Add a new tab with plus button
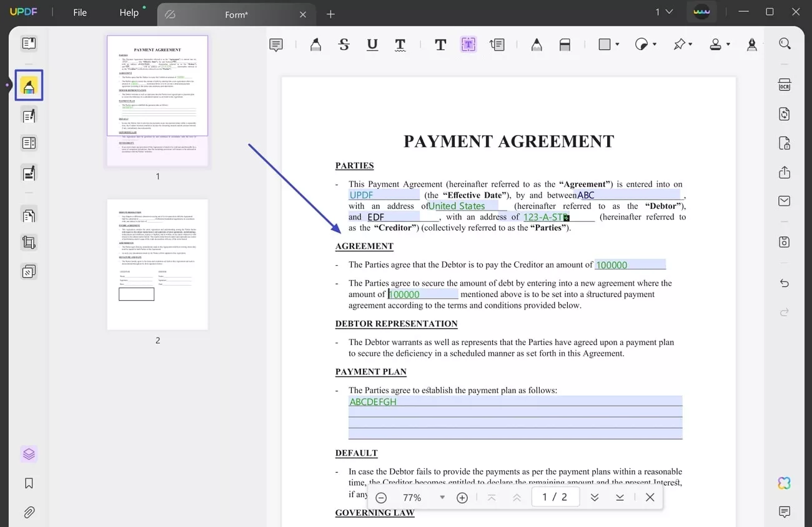 [331, 14]
